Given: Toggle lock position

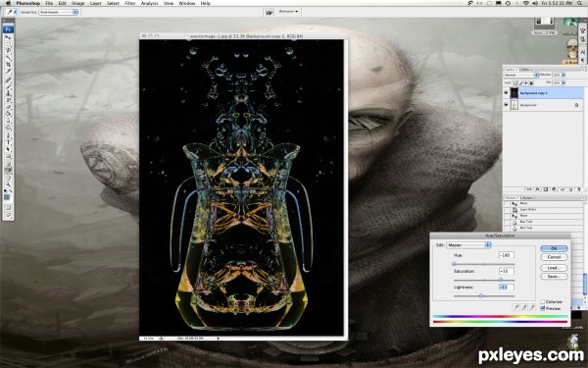Looking at the screenshot, I should [x=526, y=83].
